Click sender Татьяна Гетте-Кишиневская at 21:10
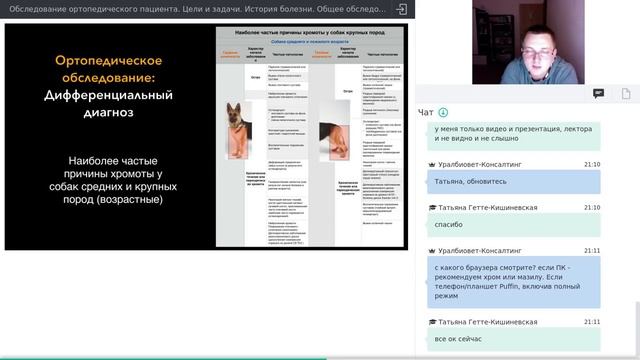640x360 pixels. point(487,208)
